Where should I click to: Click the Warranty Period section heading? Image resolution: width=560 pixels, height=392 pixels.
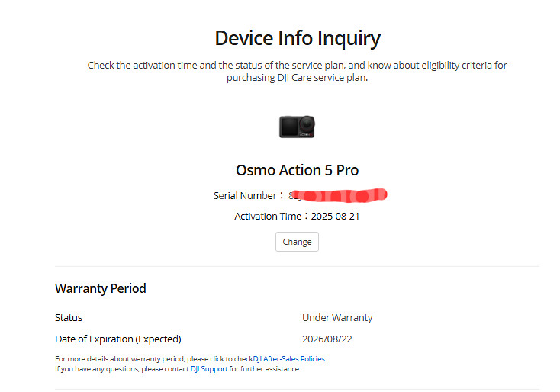[x=101, y=288]
